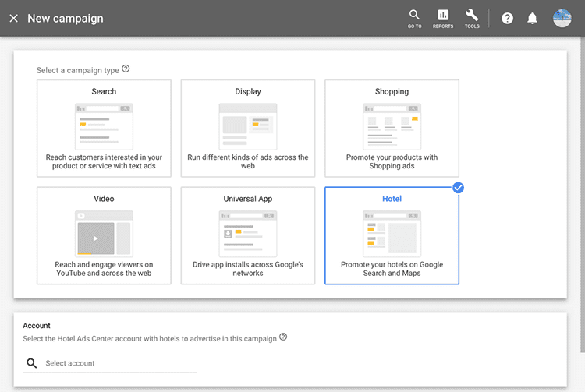Click 'Promote your hotels on Google Search and Maps'
585x392 pixels.
[x=392, y=269]
